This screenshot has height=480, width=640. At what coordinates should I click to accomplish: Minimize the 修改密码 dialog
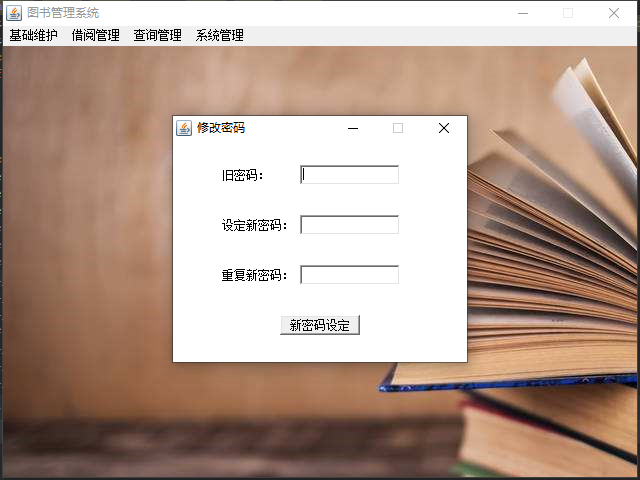[353, 128]
